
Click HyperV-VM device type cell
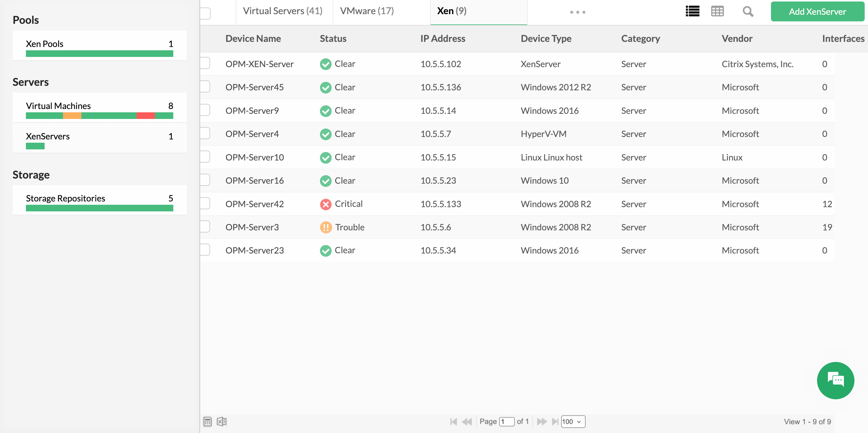[543, 134]
